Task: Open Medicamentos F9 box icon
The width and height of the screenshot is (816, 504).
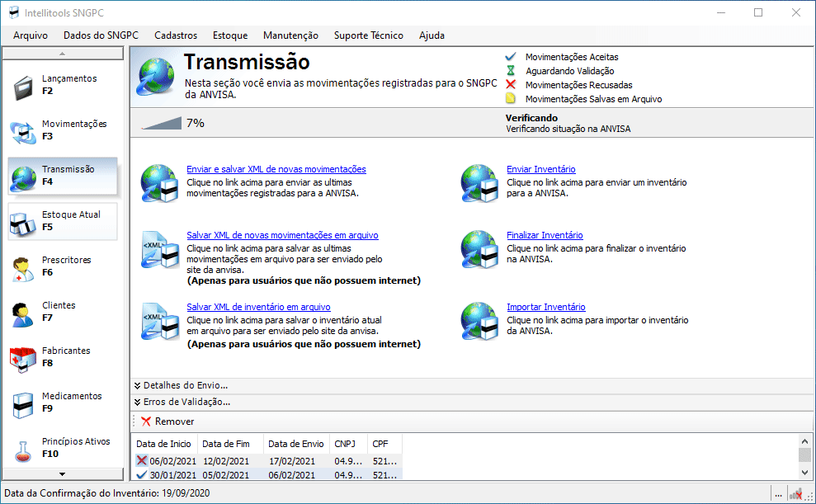Action: [23, 405]
